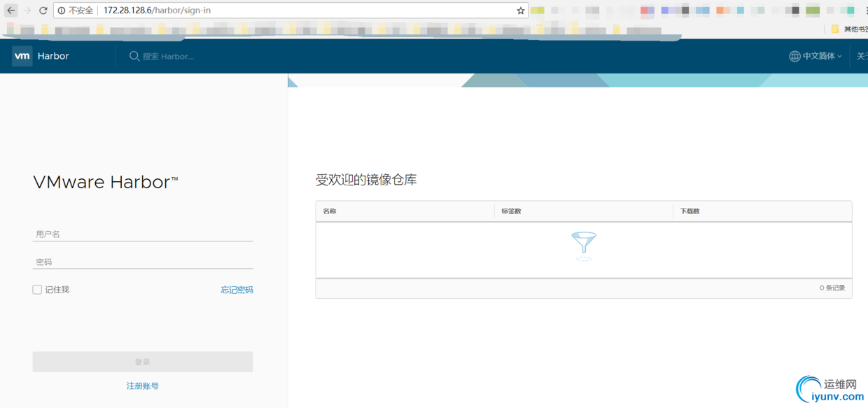Select the 0 条记录 footer text
868x408 pixels.
point(832,288)
